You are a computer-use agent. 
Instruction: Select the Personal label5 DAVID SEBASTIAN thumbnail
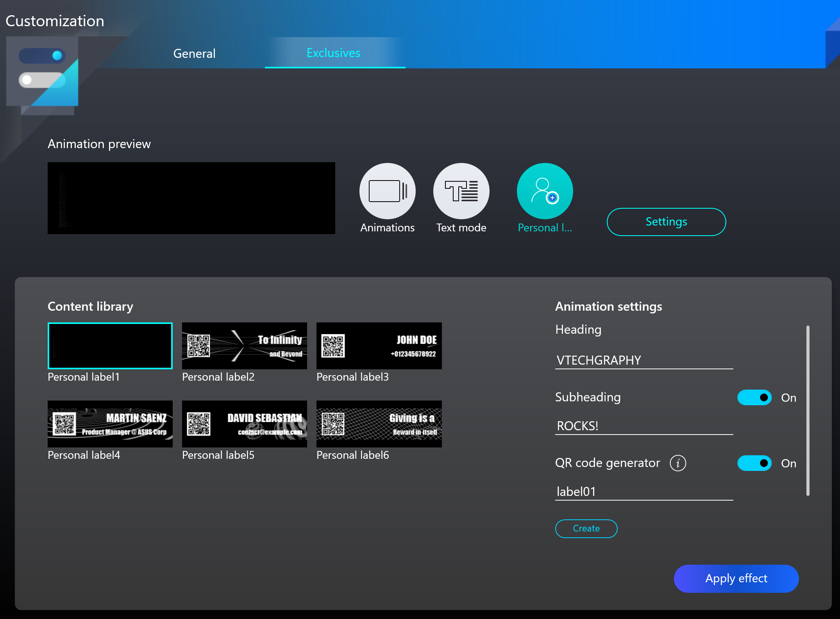(244, 424)
